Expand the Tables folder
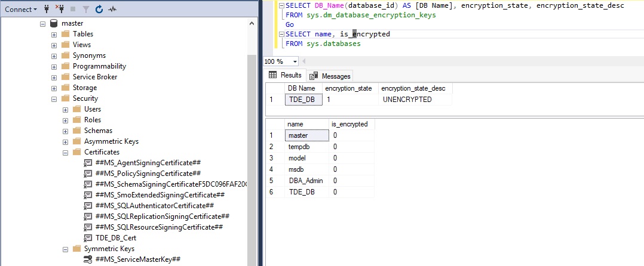 pos(54,35)
